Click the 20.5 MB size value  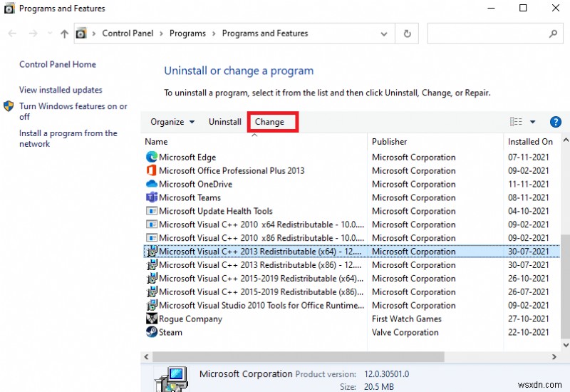tap(379, 386)
